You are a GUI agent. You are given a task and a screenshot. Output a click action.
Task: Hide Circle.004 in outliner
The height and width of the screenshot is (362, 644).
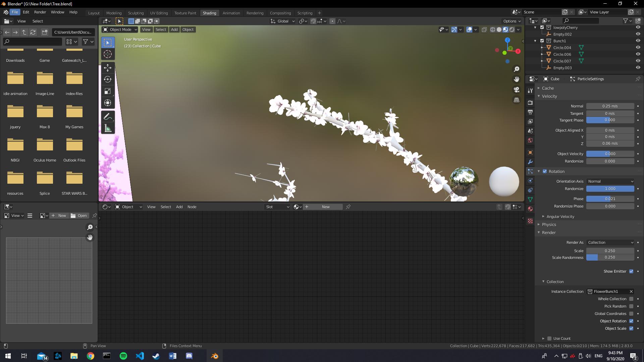tap(638, 47)
